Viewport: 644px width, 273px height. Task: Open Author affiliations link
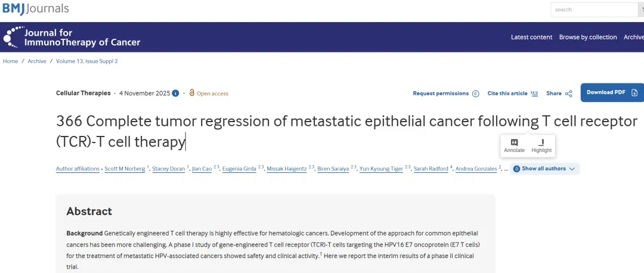tap(78, 169)
